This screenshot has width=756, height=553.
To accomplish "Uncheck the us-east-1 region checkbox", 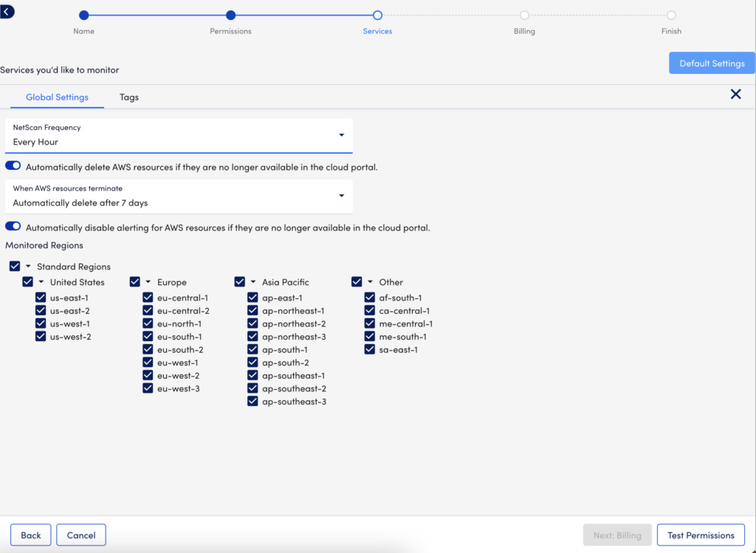I will tap(41, 298).
